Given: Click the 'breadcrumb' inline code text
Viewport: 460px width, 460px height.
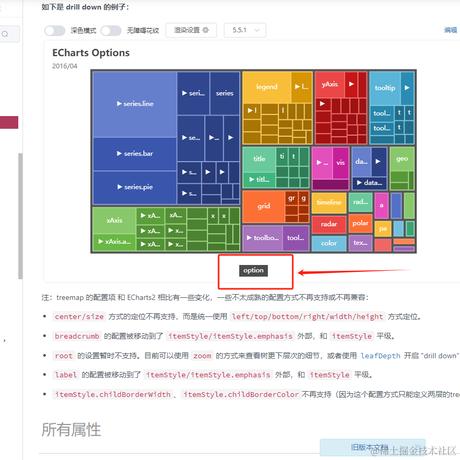Looking at the screenshot, I should point(77,336).
